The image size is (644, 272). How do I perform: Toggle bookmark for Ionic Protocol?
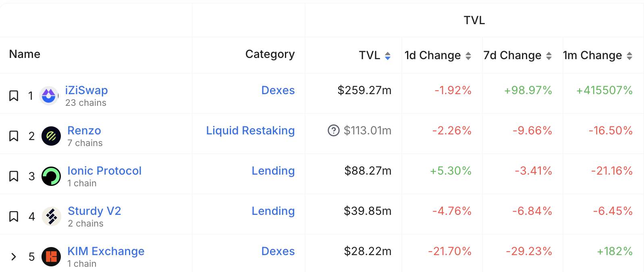(14, 176)
